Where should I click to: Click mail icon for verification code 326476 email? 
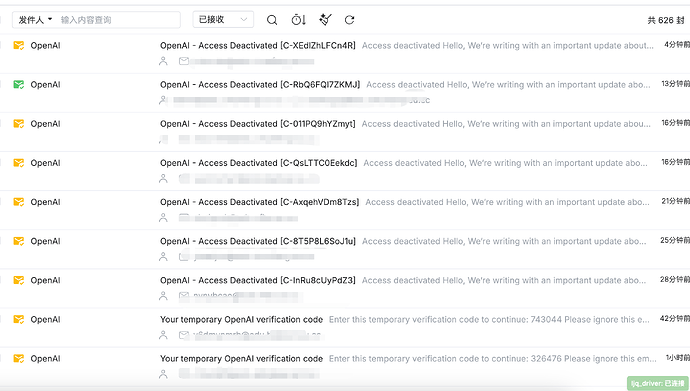pos(18,358)
